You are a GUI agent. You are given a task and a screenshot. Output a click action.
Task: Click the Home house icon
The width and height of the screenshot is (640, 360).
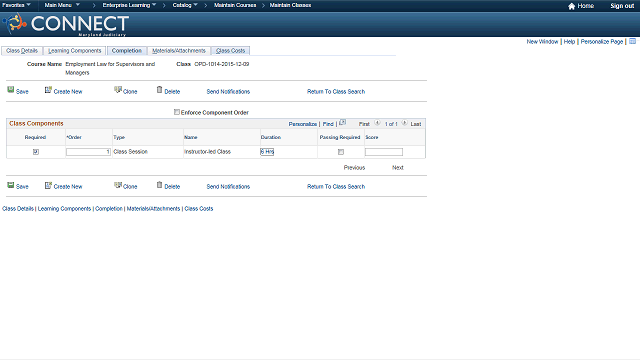(571, 6)
